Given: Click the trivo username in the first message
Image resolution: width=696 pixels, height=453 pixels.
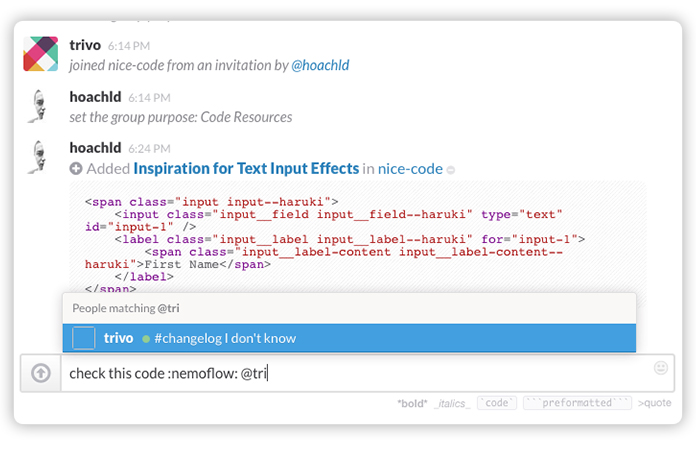Looking at the screenshot, I should [x=85, y=45].
